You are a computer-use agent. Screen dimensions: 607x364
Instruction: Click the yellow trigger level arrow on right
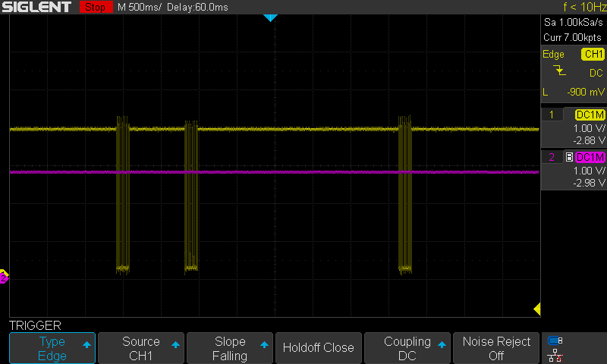click(x=537, y=309)
